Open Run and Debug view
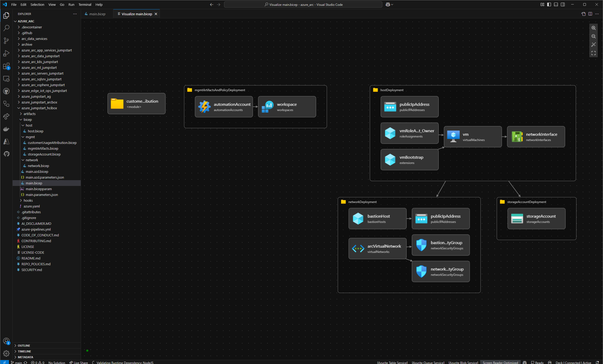The height and width of the screenshot is (364, 603). pos(6,53)
